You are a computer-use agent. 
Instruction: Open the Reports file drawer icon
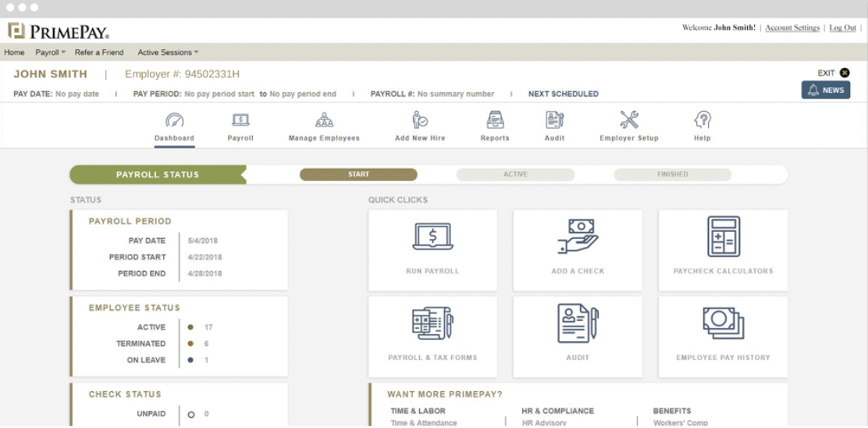click(x=495, y=119)
